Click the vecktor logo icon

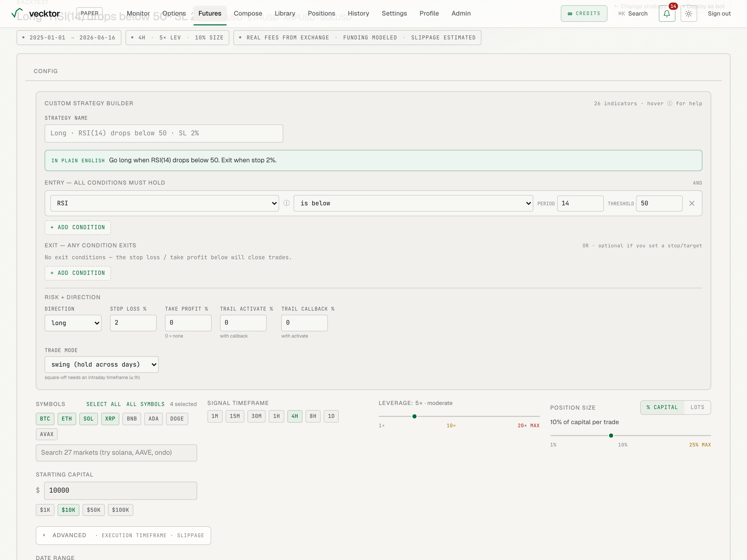17,13
